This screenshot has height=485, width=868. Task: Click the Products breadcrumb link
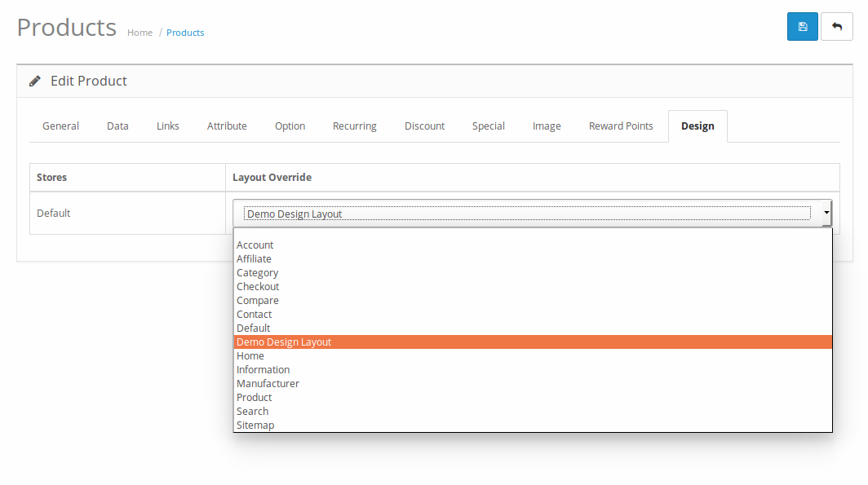(185, 33)
